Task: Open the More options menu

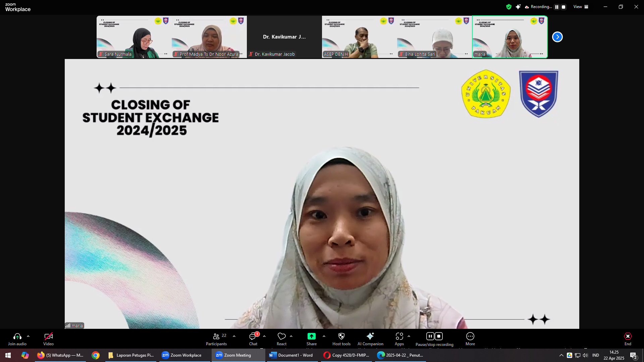Action: 470,339
